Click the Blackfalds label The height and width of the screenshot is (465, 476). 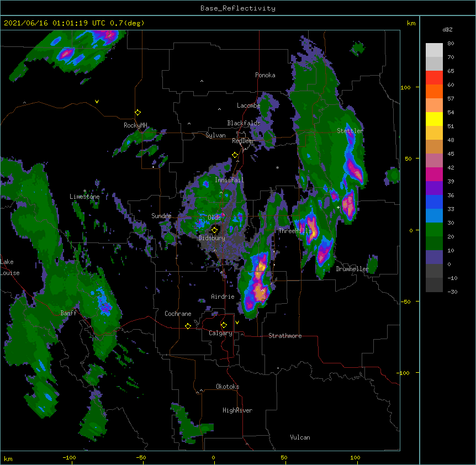244,123
